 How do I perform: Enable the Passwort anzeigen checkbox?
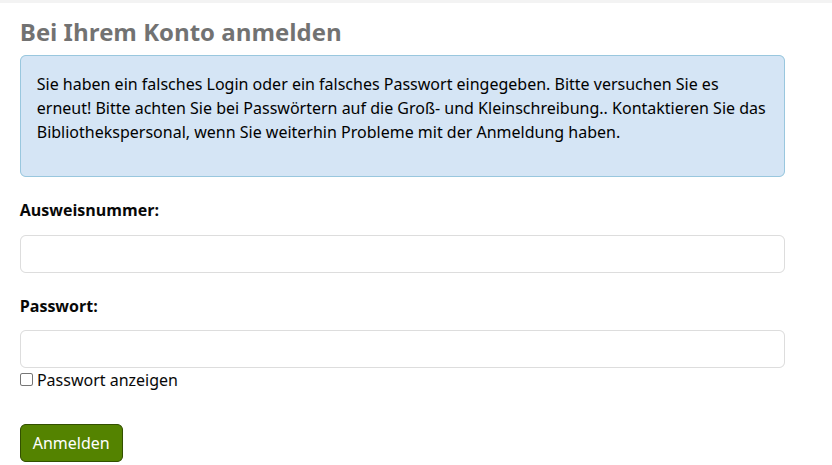[27, 380]
